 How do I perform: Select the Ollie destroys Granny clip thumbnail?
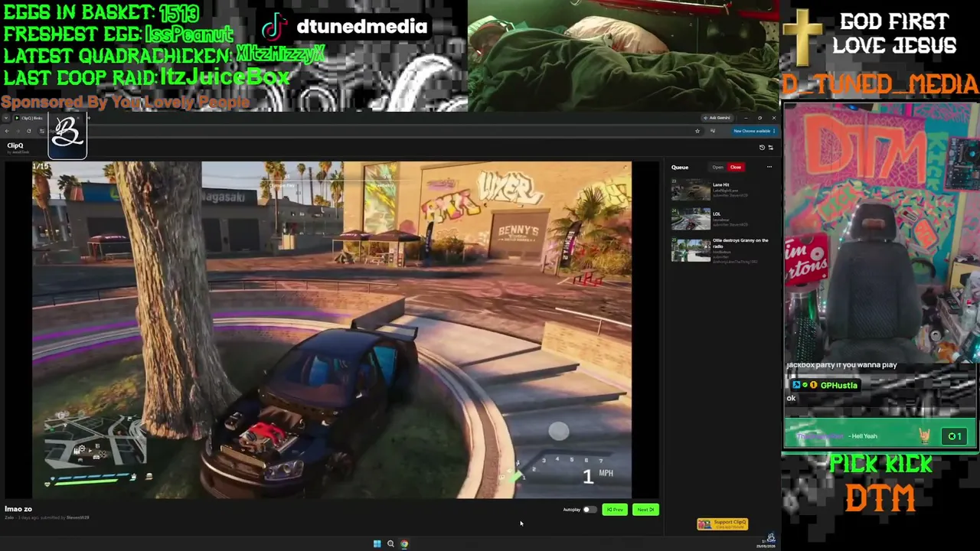pos(691,250)
